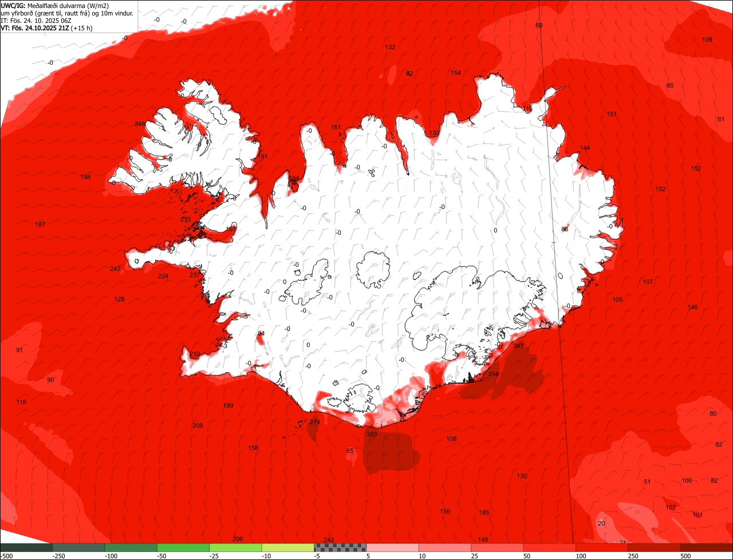Click the value 90 on the map
Viewport: 733px width, 560px height.
tap(50, 380)
